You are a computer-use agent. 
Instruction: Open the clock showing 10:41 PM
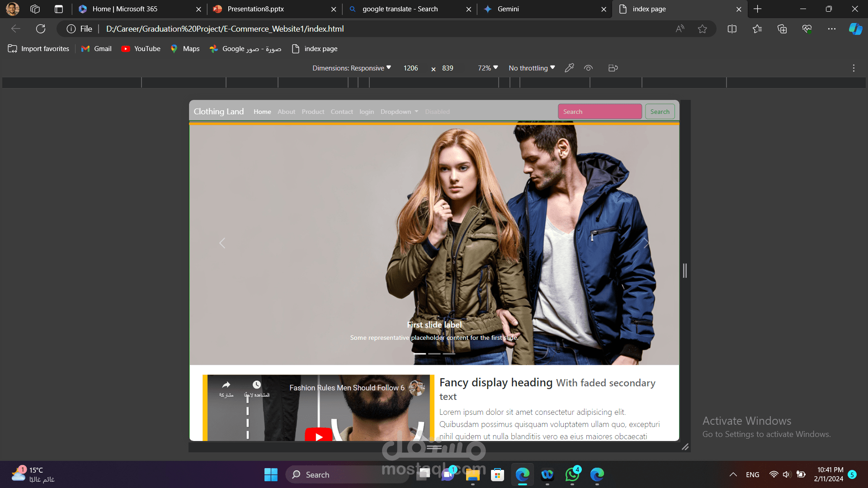point(829,475)
